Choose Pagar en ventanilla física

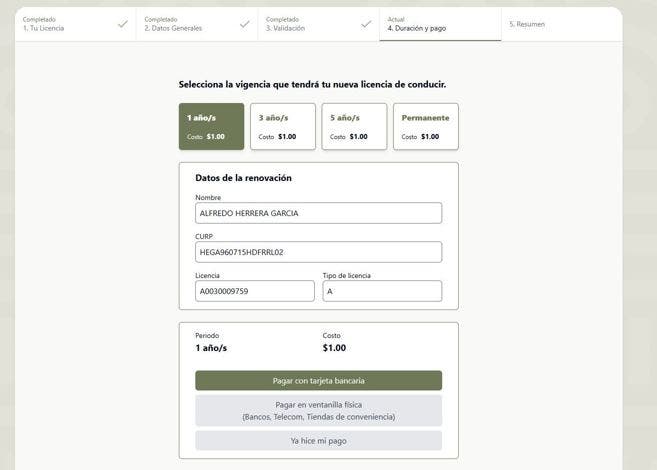pos(318,410)
